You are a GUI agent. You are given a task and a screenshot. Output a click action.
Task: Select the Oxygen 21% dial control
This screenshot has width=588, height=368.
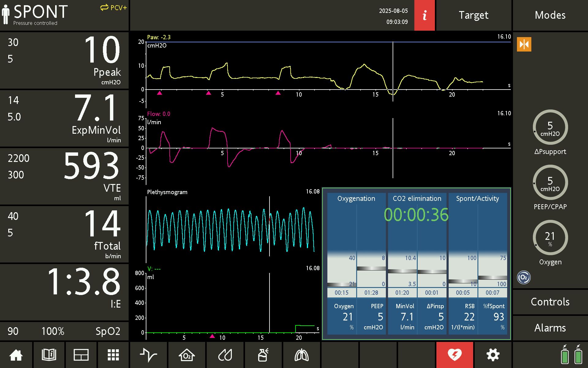point(550,238)
